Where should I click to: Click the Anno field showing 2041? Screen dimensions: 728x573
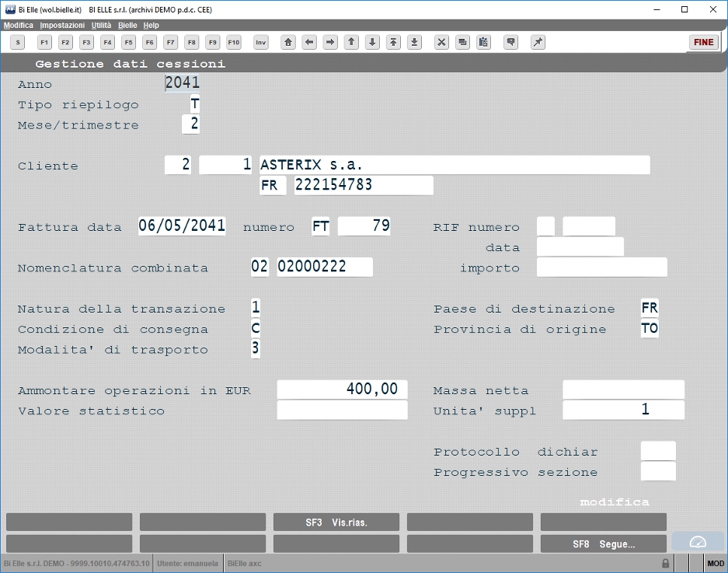pos(183,82)
